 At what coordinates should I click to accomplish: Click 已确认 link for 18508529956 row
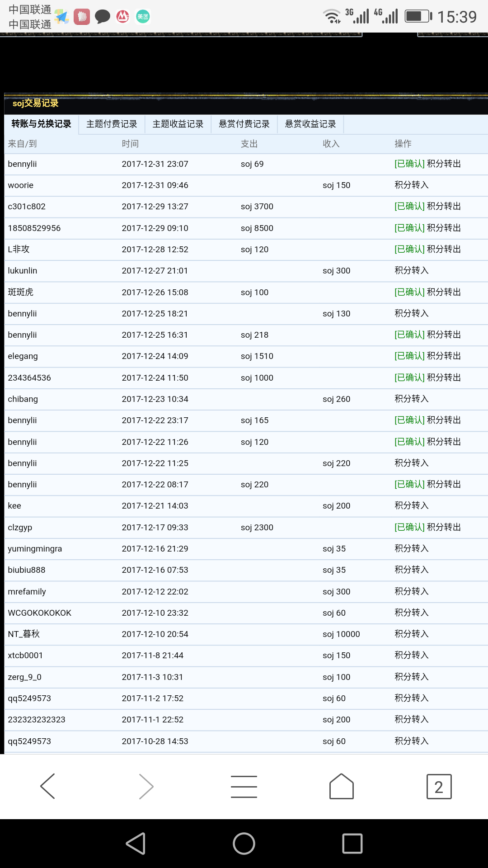409,228
